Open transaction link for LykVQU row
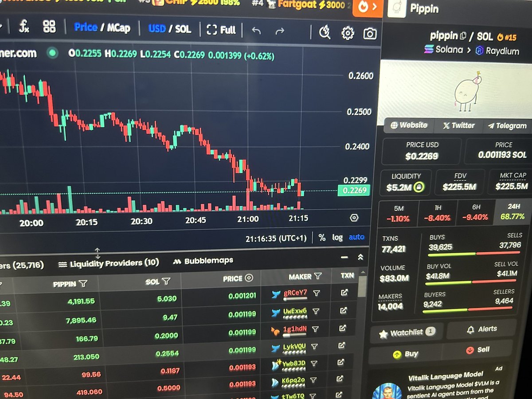This screenshot has height=399, width=532. click(x=342, y=345)
